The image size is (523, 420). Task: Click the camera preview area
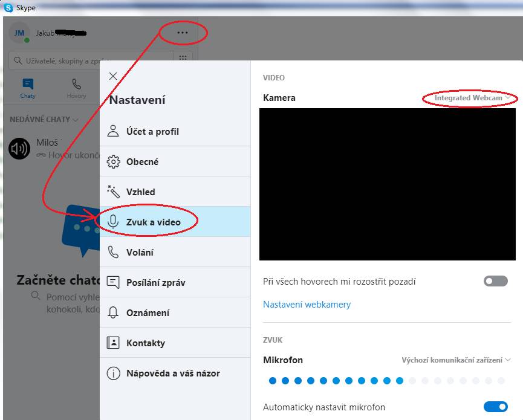[387, 184]
